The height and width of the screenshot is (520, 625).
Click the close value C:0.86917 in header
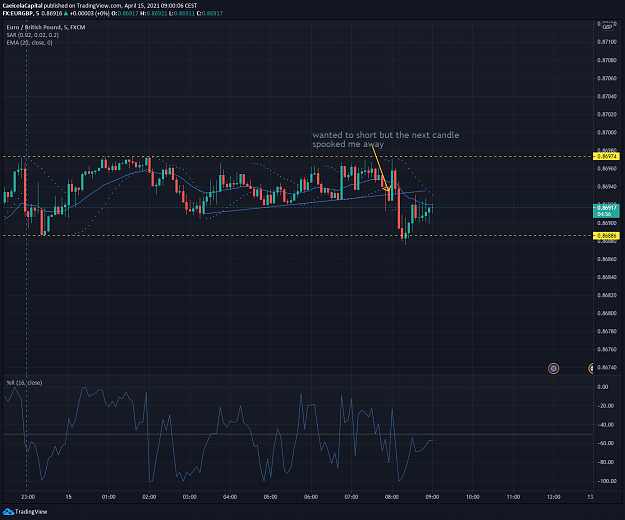point(210,14)
